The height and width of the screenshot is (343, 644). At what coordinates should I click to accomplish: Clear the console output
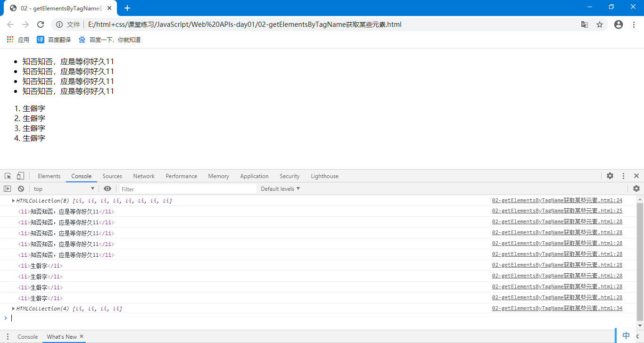pyautogui.click(x=21, y=188)
